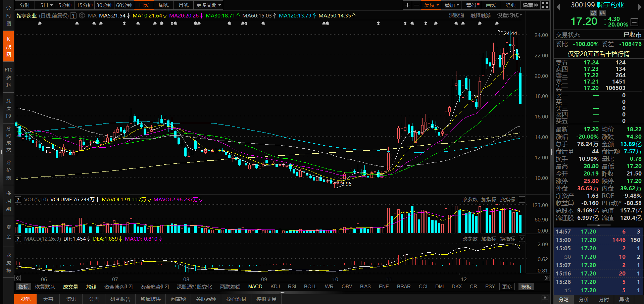
Task: Close the MACD sub-chart panel
Action: 522,239
